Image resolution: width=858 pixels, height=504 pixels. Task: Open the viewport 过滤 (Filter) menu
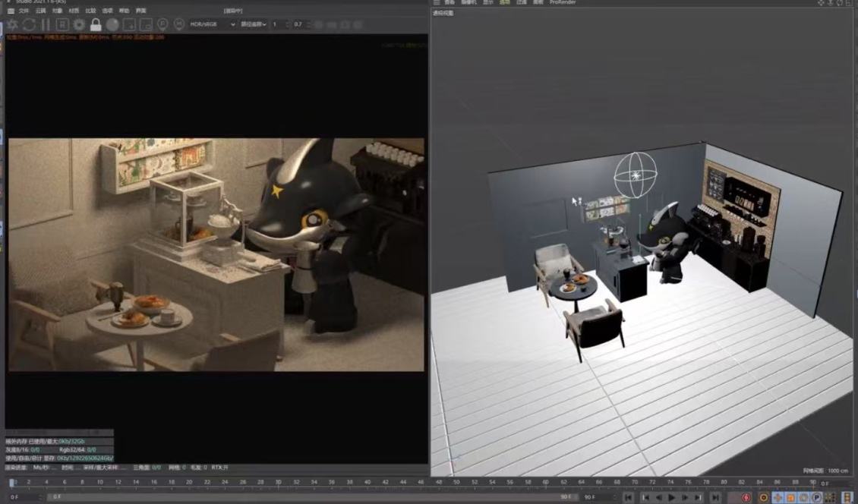coord(522,3)
